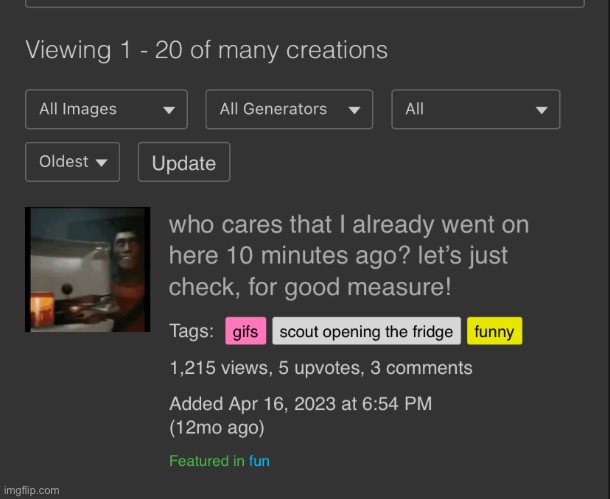Open the All Images dropdown
The image size is (610, 499).
tap(106, 109)
